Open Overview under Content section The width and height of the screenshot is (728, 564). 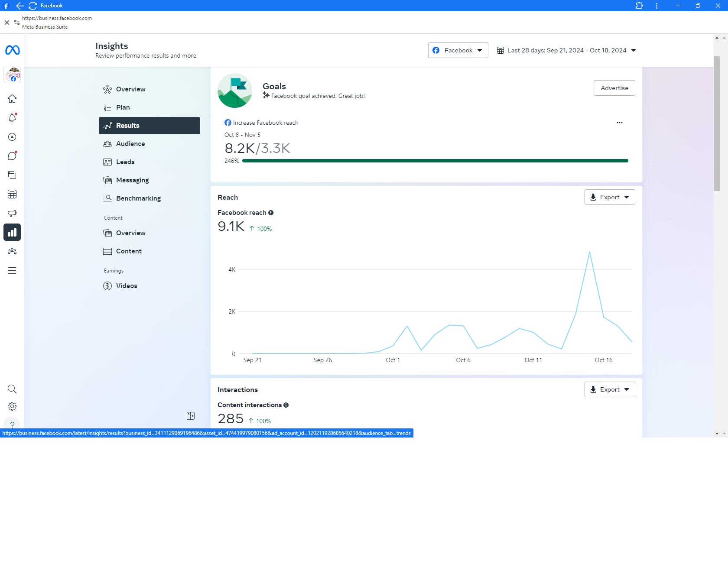point(149,233)
